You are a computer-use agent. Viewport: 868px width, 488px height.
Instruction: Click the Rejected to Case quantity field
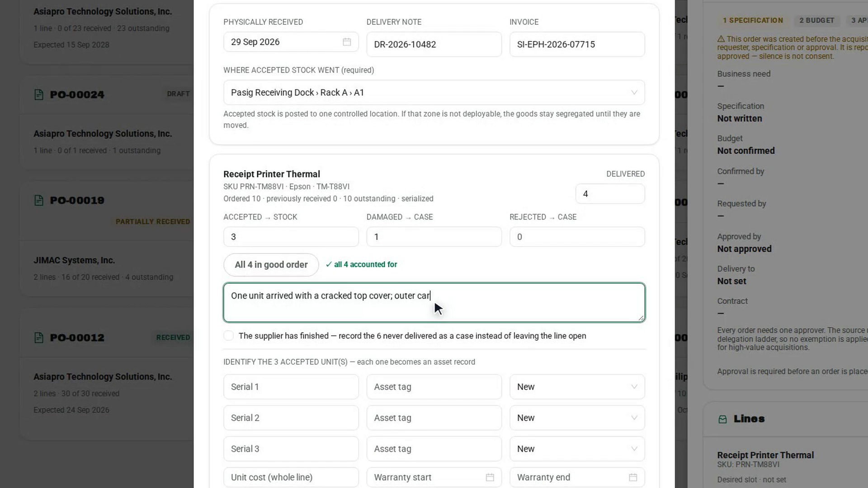click(x=577, y=237)
